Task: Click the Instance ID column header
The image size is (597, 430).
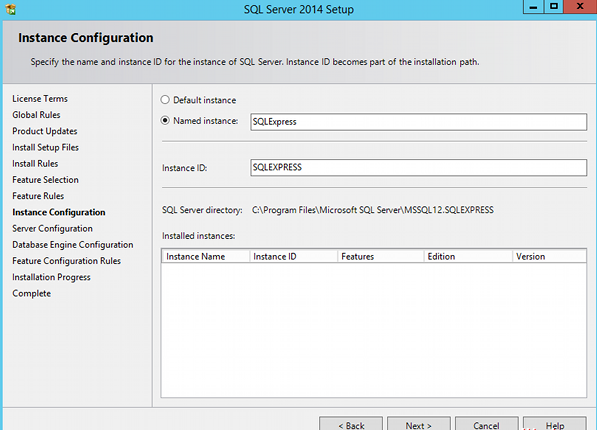Action: pyautogui.click(x=294, y=256)
